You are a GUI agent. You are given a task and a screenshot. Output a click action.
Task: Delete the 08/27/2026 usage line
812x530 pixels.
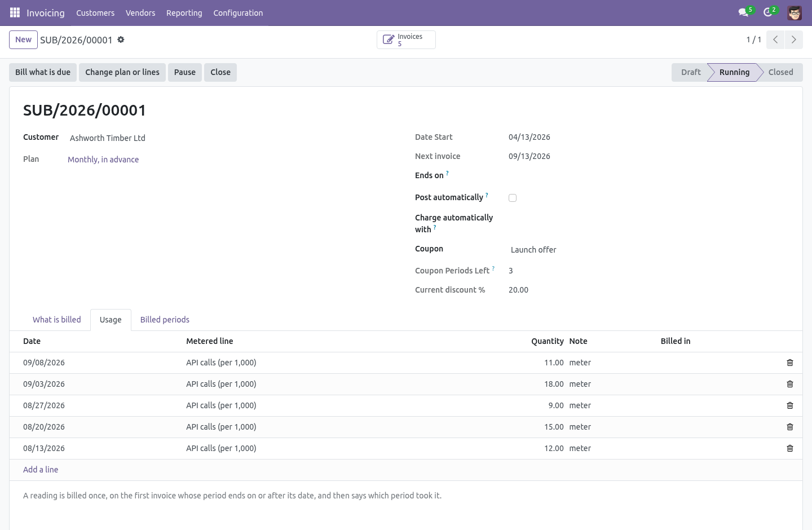click(x=790, y=405)
